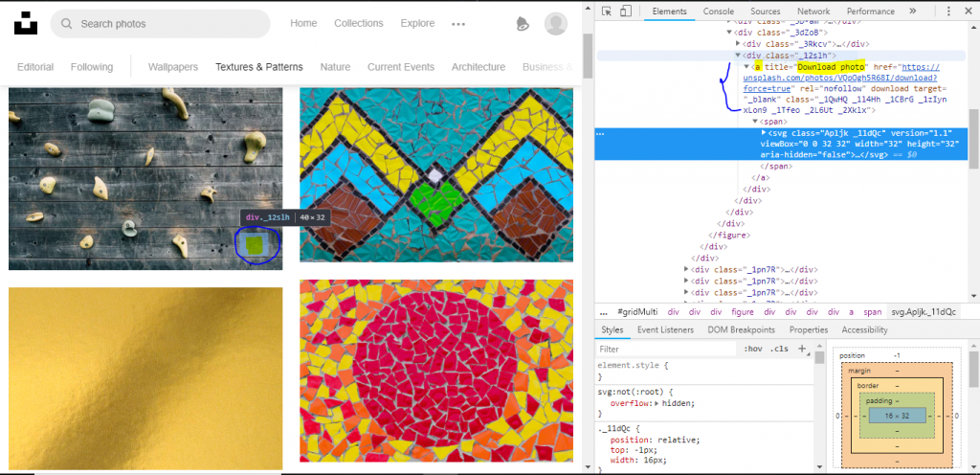Open the Network tab

813,11
